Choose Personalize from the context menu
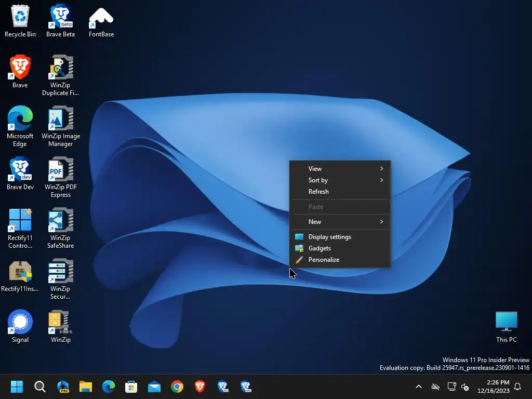Image resolution: width=532 pixels, height=399 pixels. click(340, 260)
